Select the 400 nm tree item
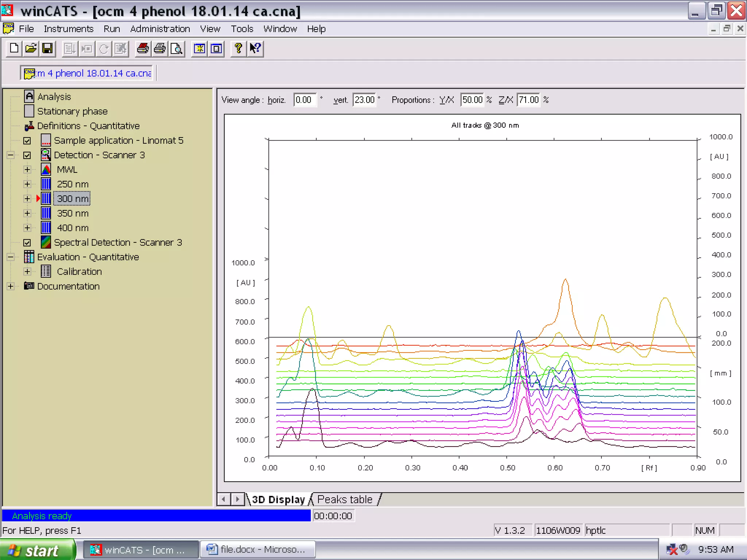The height and width of the screenshot is (560, 747). point(73,228)
